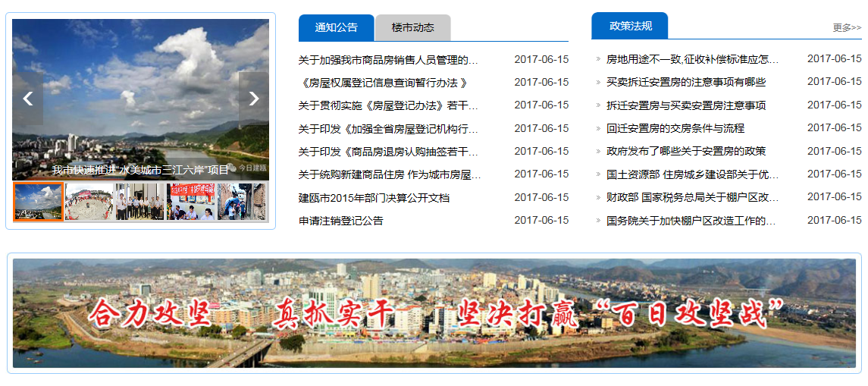
Task: Select the orange-bordered blue sky thumbnail
Action: point(38,202)
